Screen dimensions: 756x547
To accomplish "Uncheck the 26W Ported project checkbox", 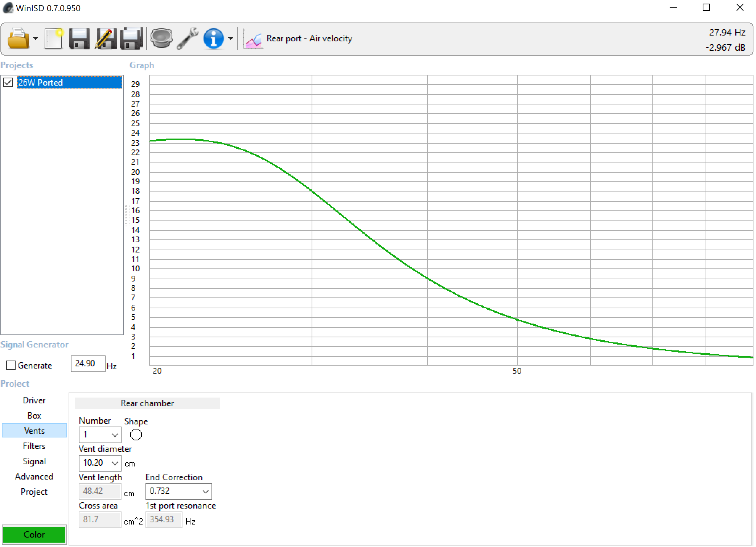I will pyautogui.click(x=8, y=83).
